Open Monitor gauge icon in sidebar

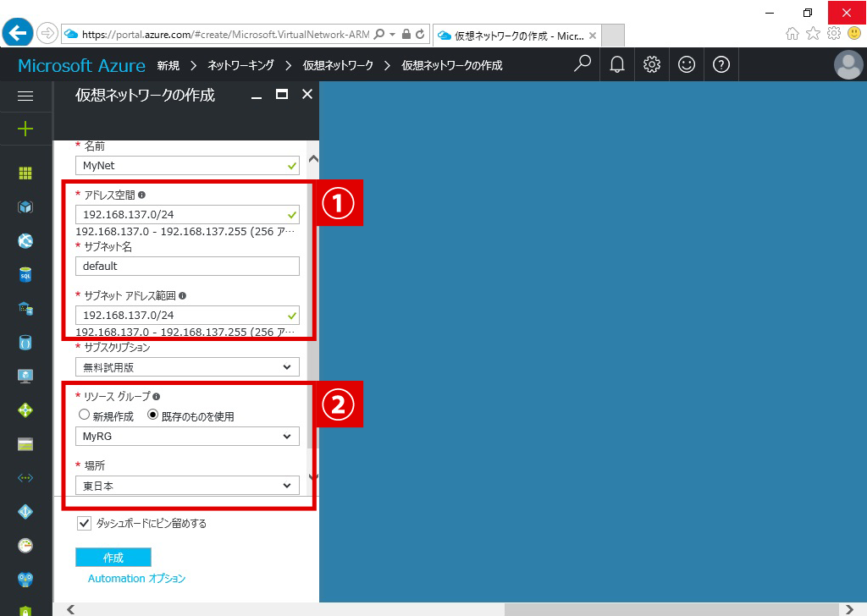pyautogui.click(x=25, y=546)
